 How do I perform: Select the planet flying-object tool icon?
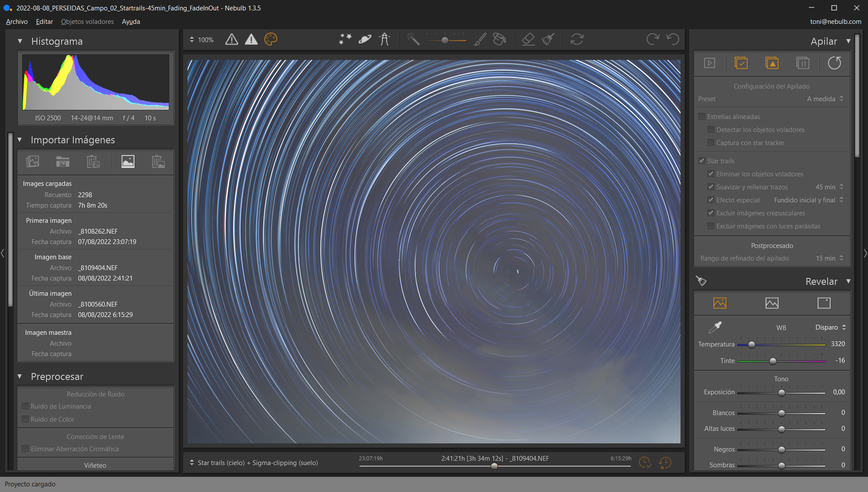[365, 40]
